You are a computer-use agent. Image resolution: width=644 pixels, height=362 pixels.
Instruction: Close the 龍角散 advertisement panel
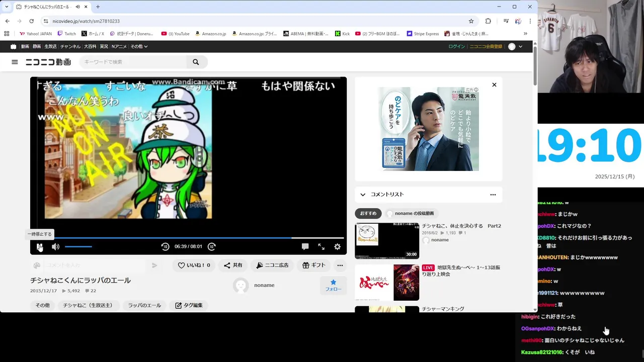(x=494, y=84)
